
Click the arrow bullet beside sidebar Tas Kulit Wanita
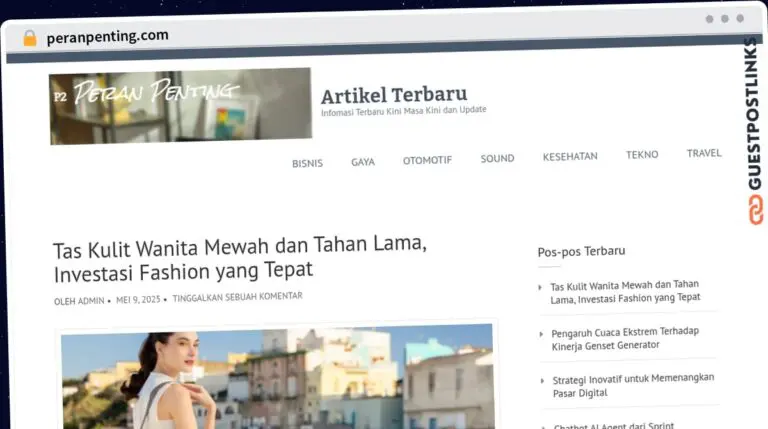[x=540, y=287]
